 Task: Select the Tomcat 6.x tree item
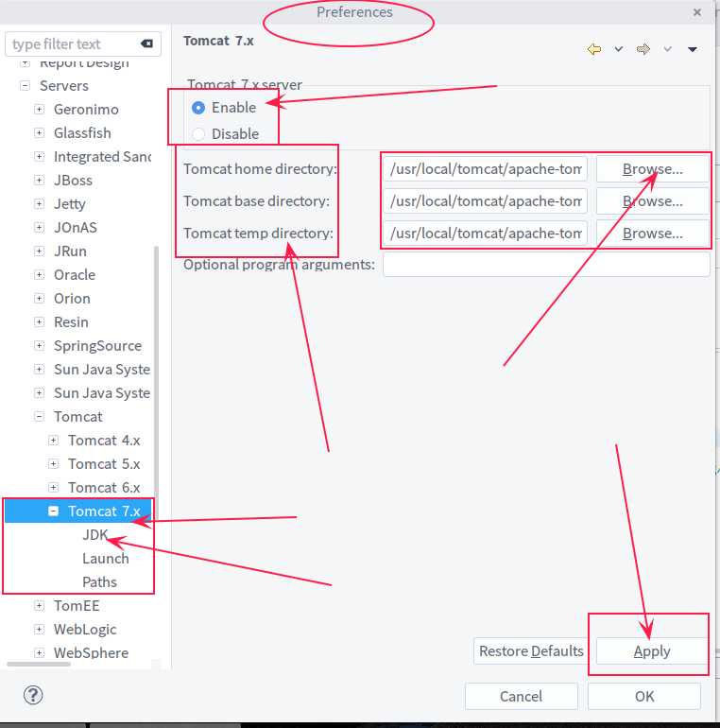coord(104,488)
